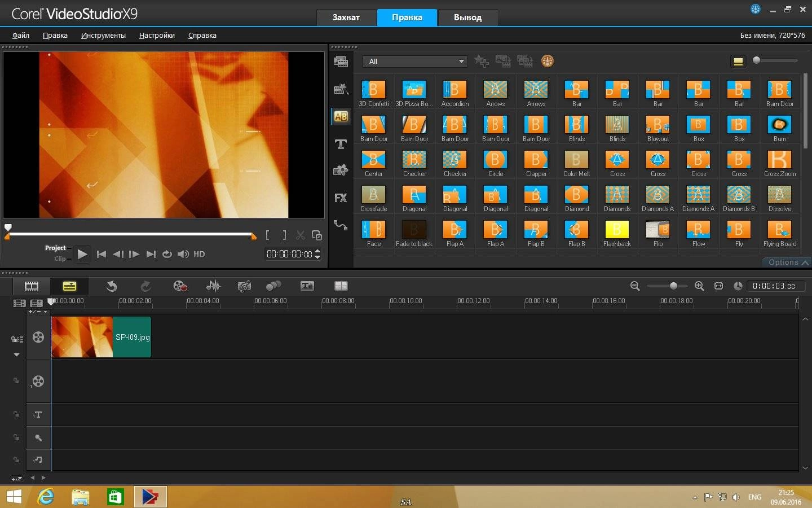Increase timecode with stepper arrow

pyautogui.click(x=317, y=251)
